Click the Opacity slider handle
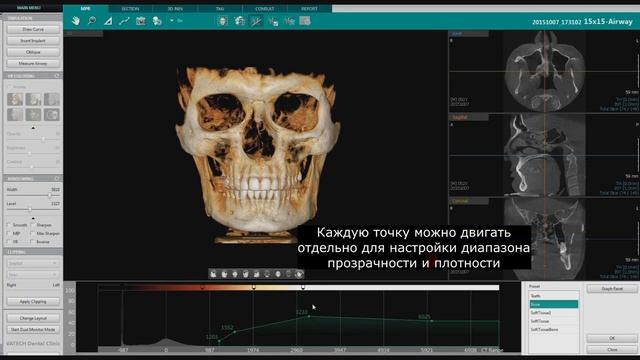Viewport: 640px width, 360px height. pos(44,139)
